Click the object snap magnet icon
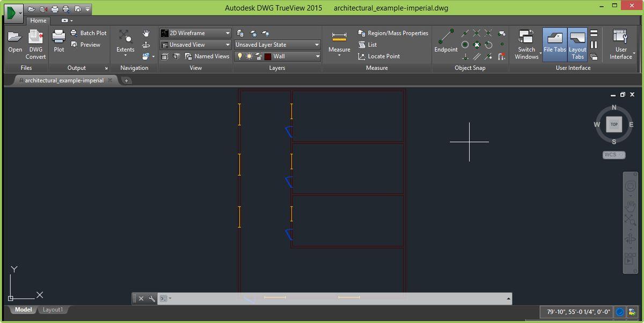 (502, 56)
